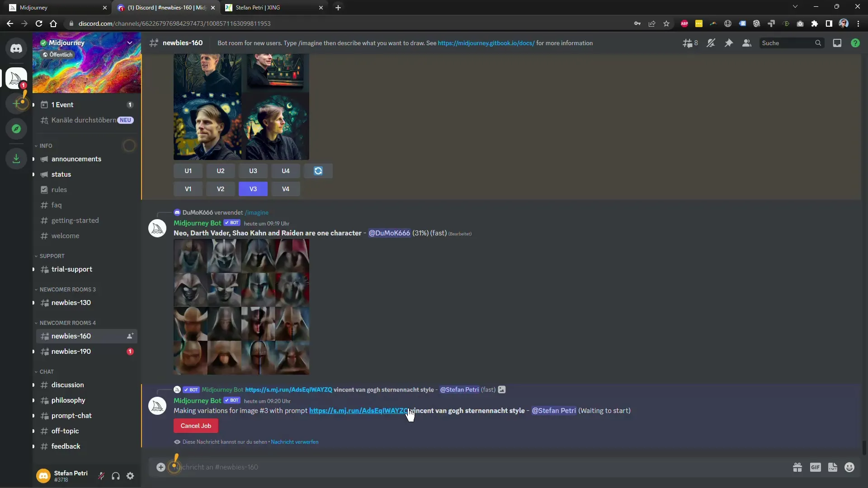Screen dimensions: 868x488
Task: Open 1 Event entry
Action: pos(86,105)
